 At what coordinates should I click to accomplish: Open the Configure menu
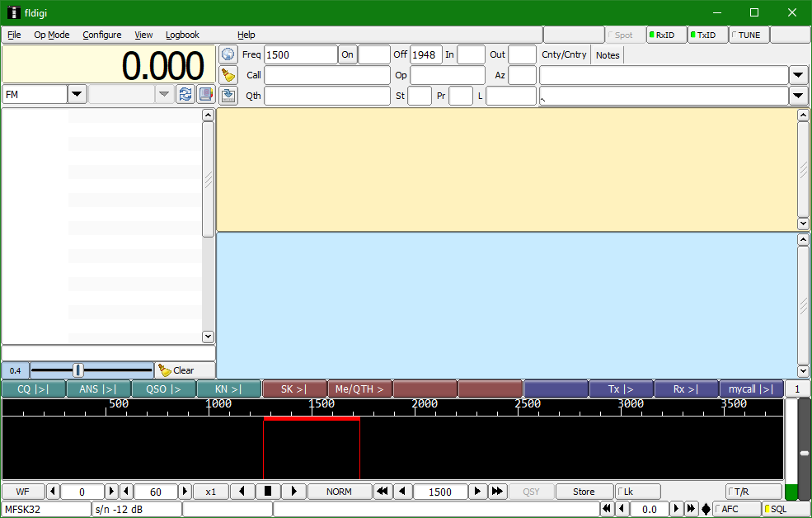pyautogui.click(x=101, y=35)
